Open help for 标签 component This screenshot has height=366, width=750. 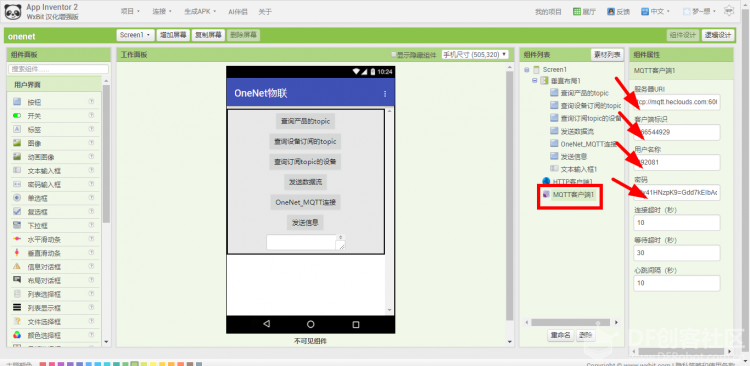(x=91, y=129)
